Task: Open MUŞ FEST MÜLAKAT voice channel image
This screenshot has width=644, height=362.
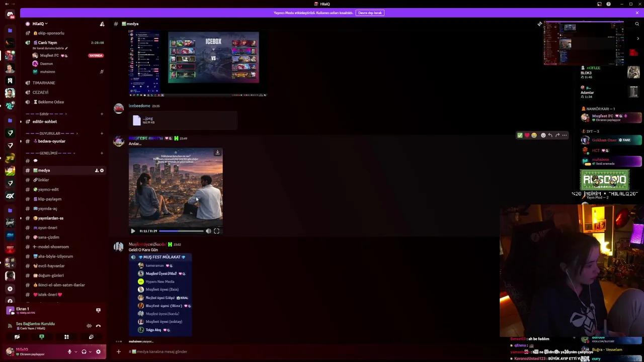Action: tap(160, 294)
